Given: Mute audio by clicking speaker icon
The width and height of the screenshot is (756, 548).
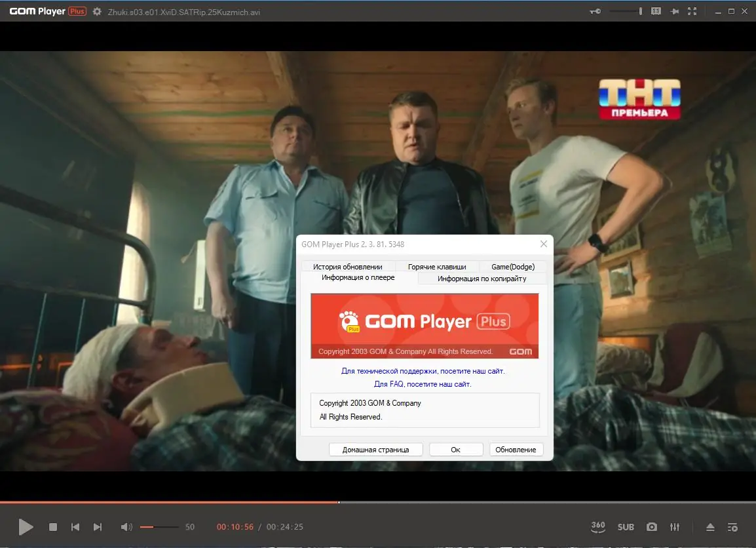Looking at the screenshot, I should click(x=126, y=526).
